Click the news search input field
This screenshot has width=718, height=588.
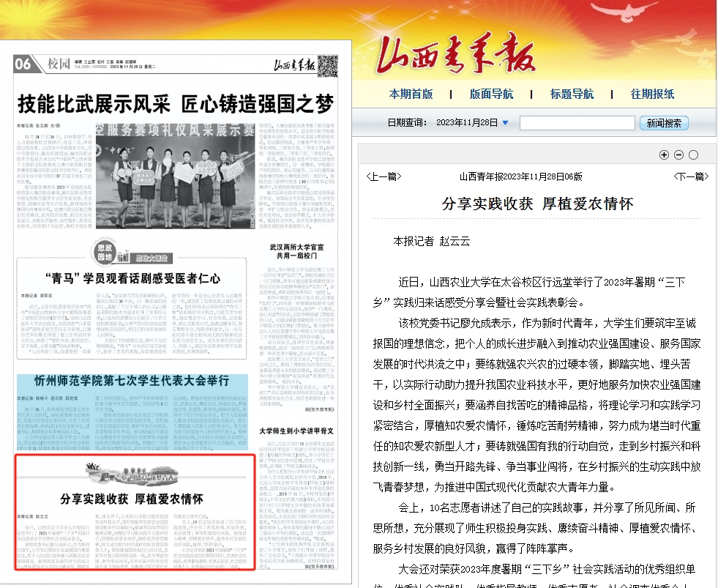(x=577, y=123)
